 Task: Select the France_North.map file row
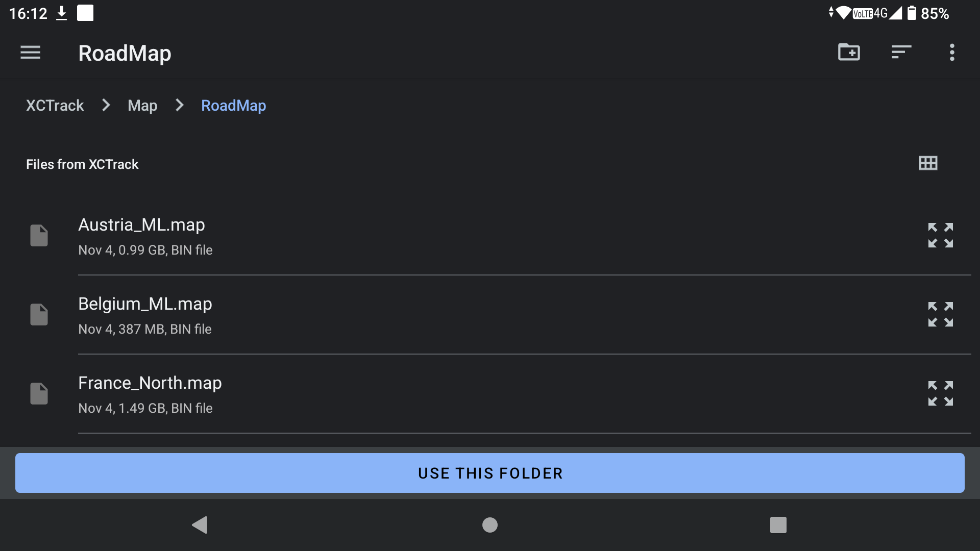click(x=408, y=395)
